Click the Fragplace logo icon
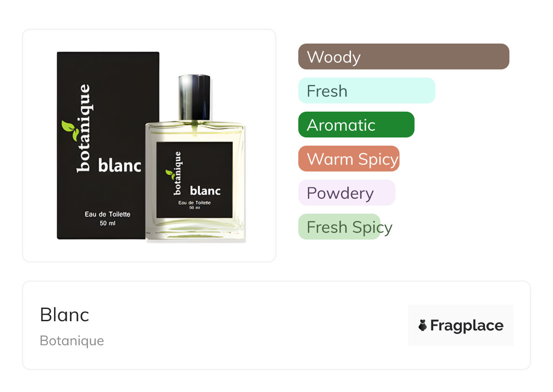This screenshot has width=553, height=392. tap(423, 325)
